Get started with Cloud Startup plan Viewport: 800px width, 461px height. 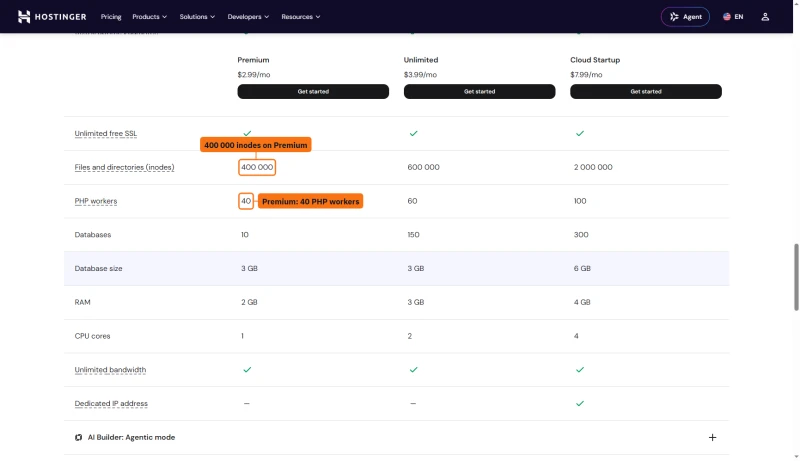click(x=645, y=91)
